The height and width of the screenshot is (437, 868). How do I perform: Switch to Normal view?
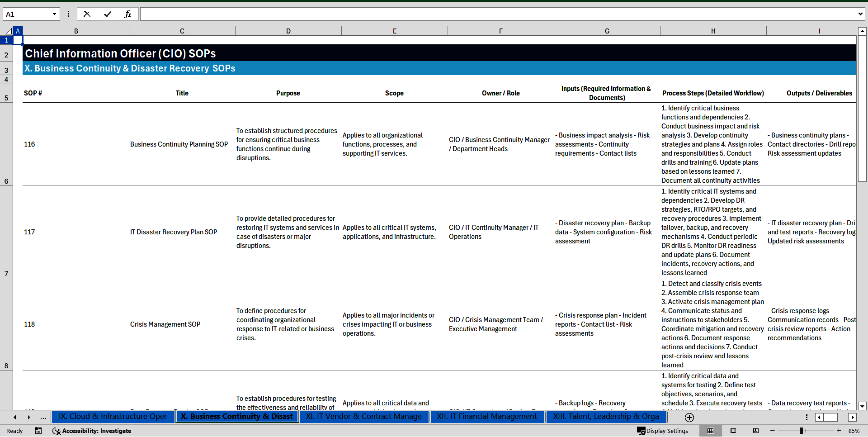(x=710, y=431)
